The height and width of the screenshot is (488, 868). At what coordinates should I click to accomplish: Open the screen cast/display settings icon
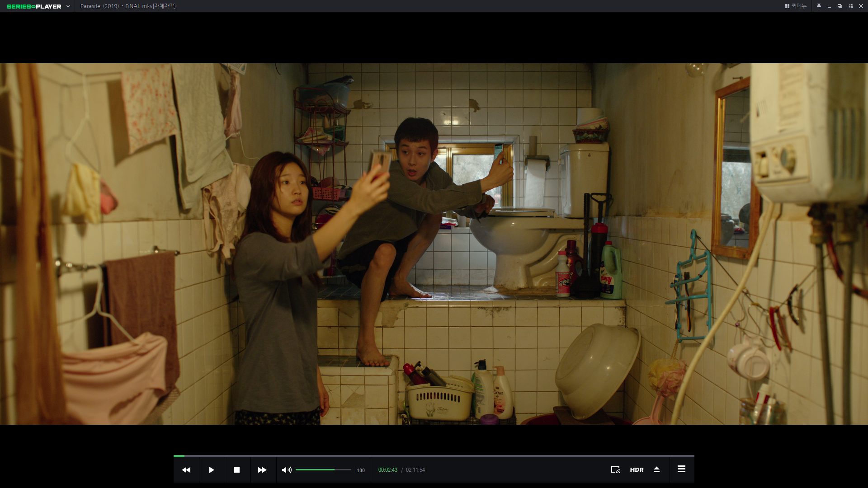pos(615,470)
